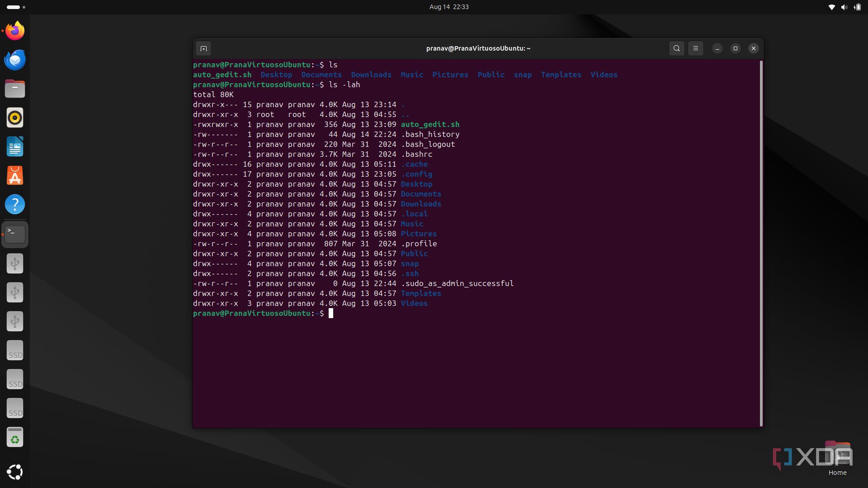Open the clock and calendar menu
Image resolution: width=868 pixels, height=488 pixels.
448,7
